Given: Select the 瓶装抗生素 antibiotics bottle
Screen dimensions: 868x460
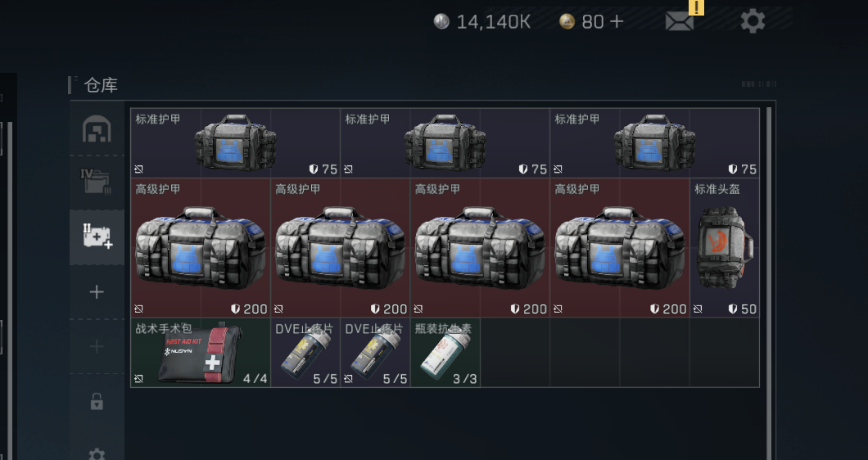Looking at the screenshot, I should 445,353.
